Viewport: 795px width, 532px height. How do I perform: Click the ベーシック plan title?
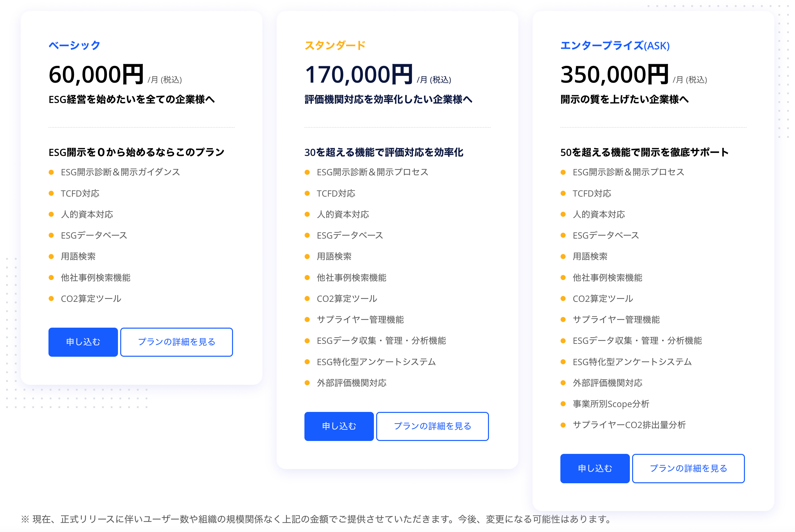coord(74,46)
